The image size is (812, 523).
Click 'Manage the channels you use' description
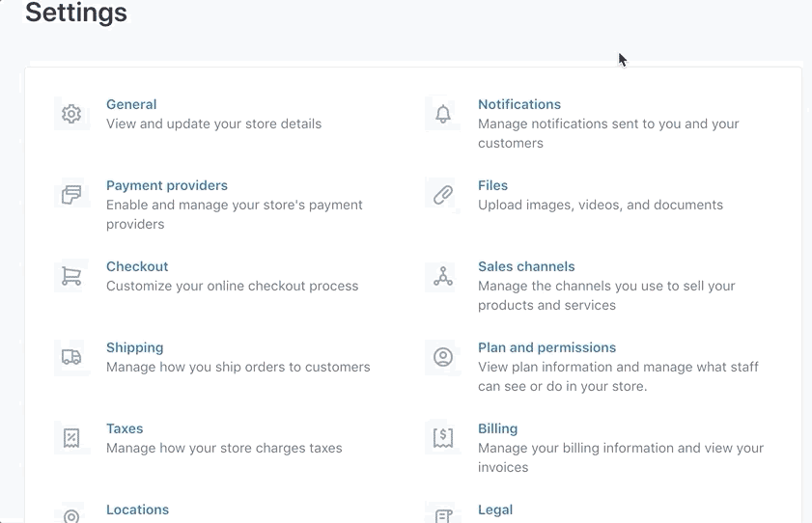click(606, 295)
